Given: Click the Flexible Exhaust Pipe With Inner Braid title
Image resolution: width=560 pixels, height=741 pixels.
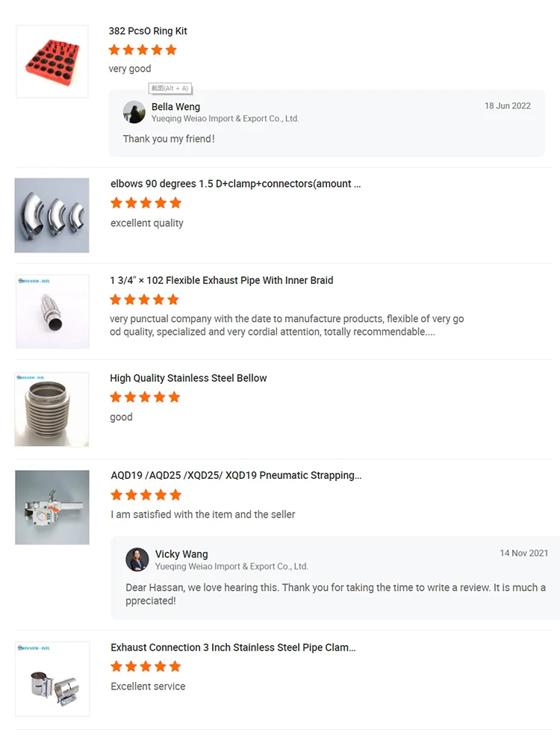Looking at the screenshot, I should point(222,280).
